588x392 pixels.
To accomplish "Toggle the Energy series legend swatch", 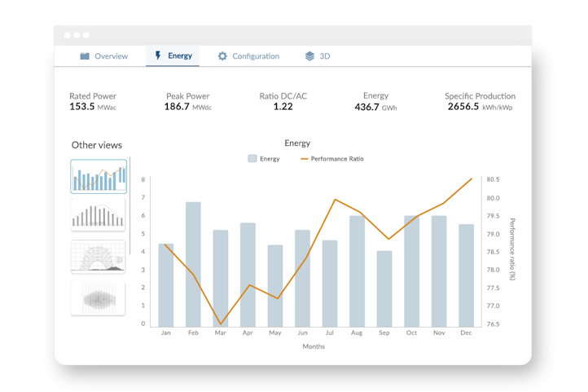I will [252, 159].
